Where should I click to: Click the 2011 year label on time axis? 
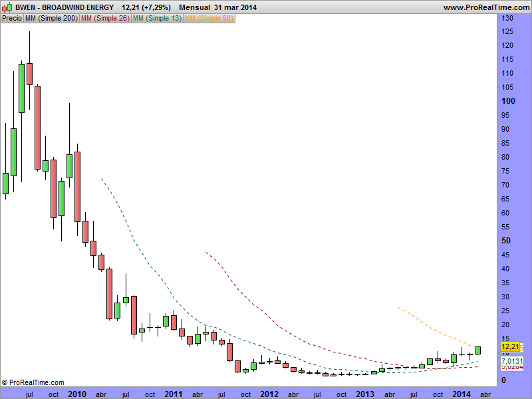(173, 394)
